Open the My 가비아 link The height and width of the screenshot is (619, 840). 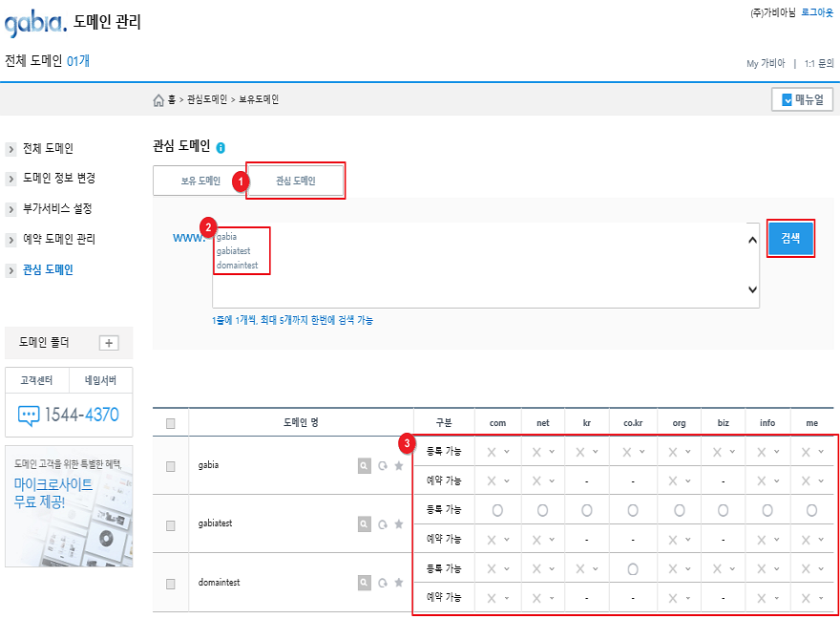766,64
